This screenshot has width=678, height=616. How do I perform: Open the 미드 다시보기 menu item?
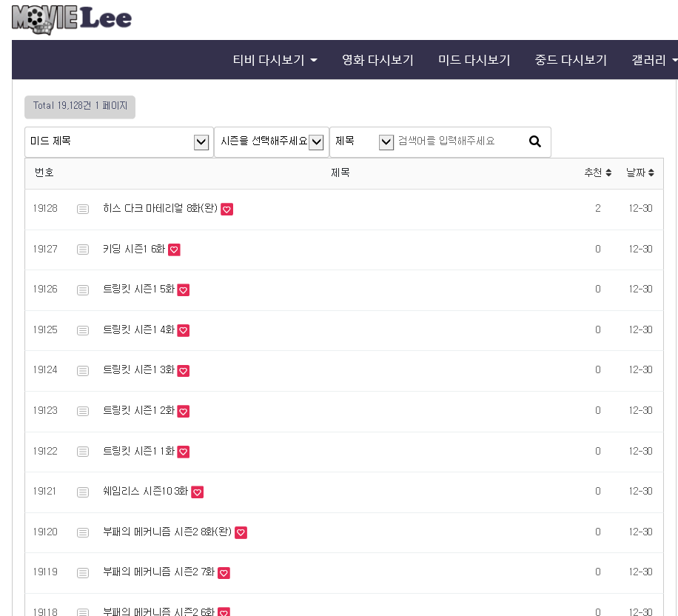tap(474, 60)
